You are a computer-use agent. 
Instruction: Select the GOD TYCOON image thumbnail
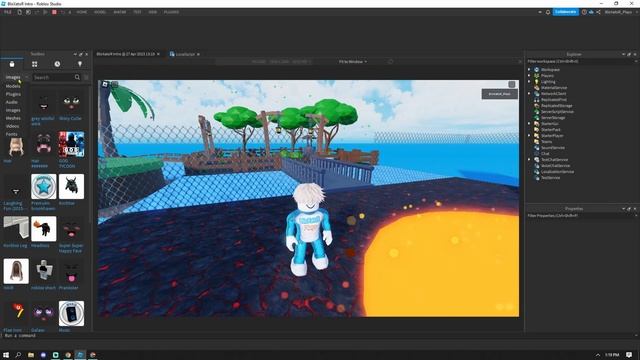click(71, 144)
